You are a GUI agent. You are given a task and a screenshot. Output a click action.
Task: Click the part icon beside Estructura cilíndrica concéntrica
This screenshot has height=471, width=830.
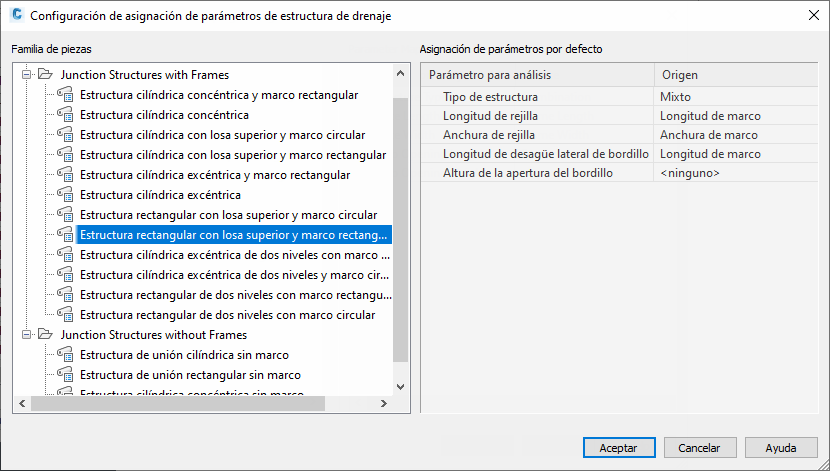tap(66, 115)
